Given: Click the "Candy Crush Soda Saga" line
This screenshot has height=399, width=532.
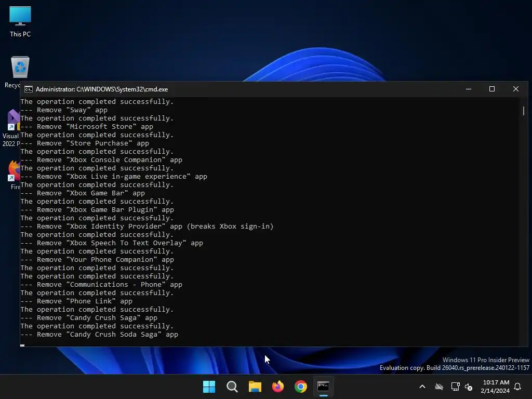Looking at the screenshot, I should pyautogui.click(x=99, y=335).
